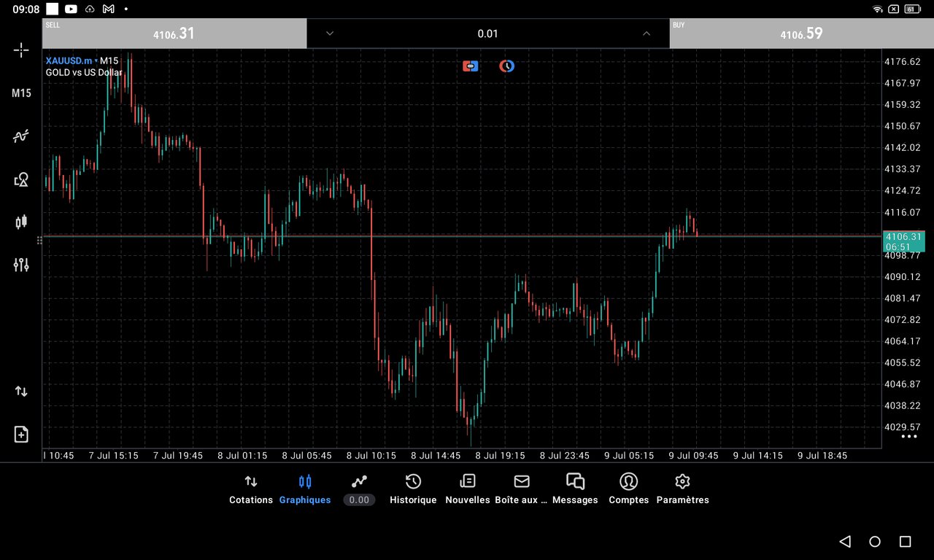Switch to the Historique tab
The width and height of the screenshot is (934, 560).
click(413, 490)
